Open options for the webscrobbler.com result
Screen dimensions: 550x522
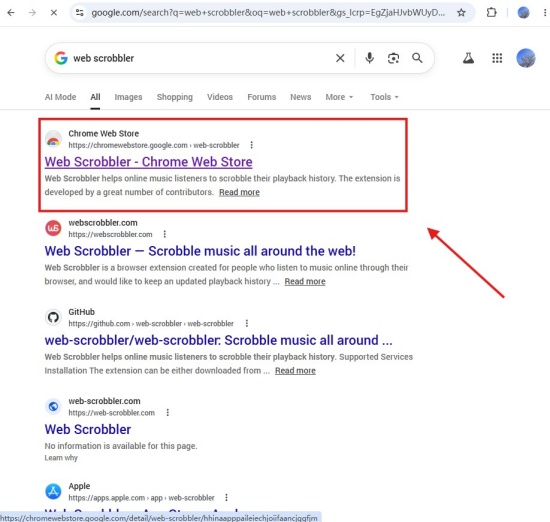pos(165,234)
